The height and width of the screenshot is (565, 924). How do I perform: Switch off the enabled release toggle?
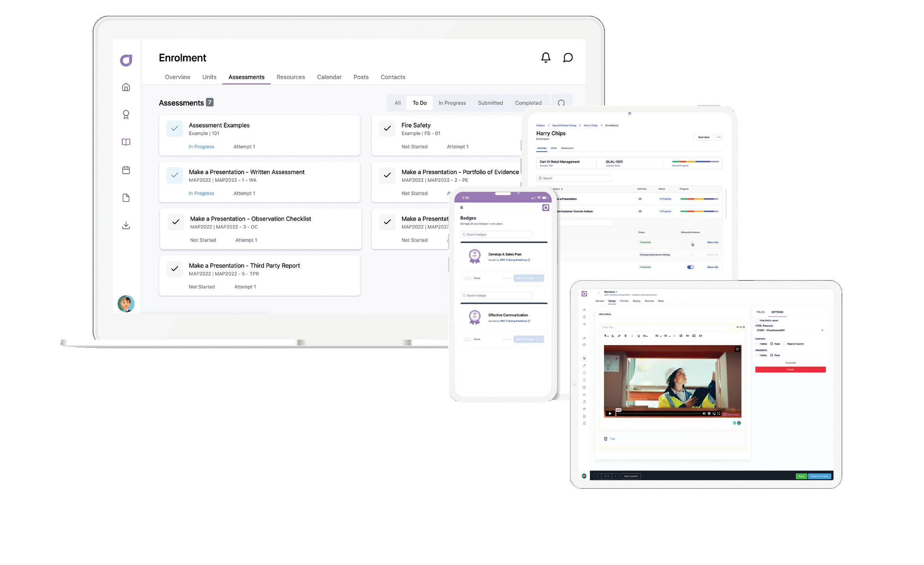(690, 267)
